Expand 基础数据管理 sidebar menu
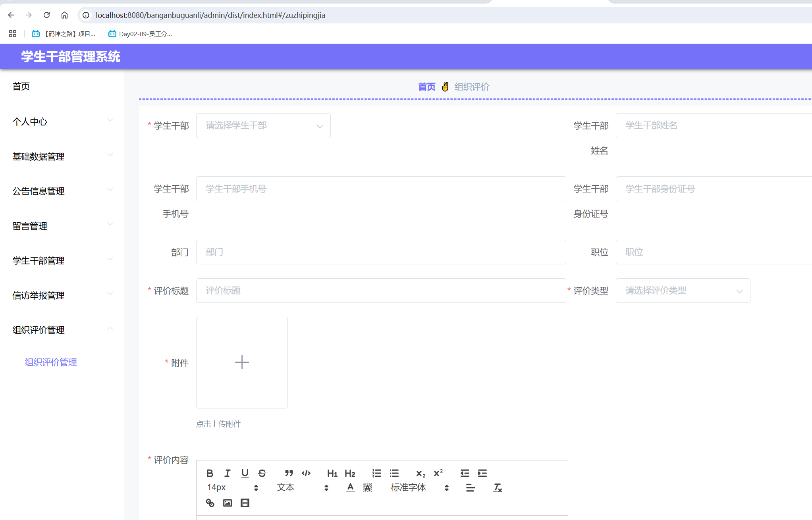The image size is (812, 520). pyautogui.click(x=62, y=156)
